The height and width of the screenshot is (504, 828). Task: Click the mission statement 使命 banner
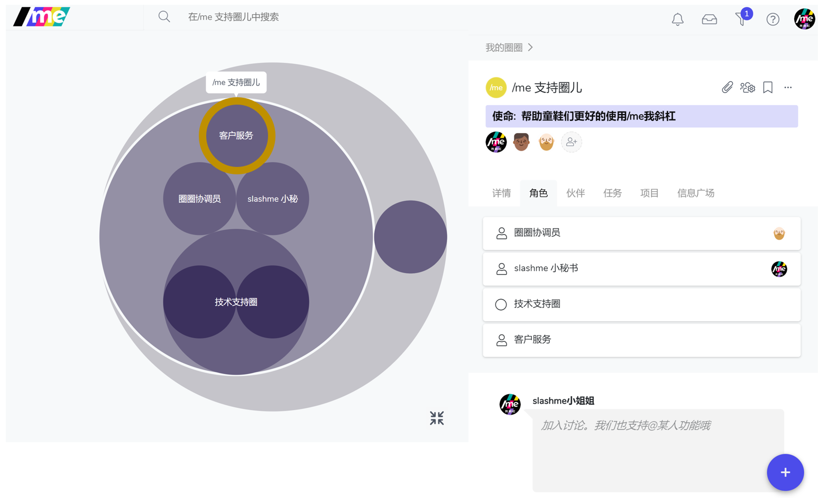point(641,116)
